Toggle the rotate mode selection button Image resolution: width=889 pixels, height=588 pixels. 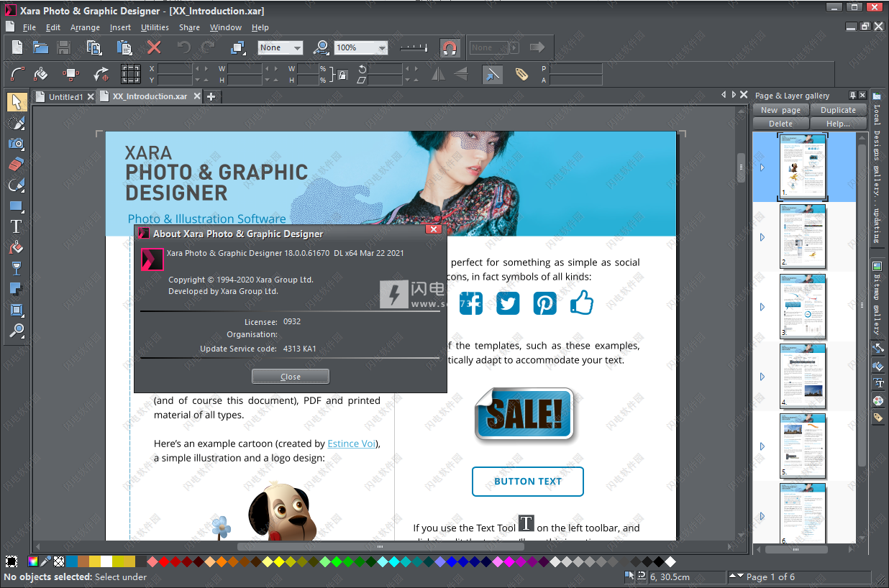[x=101, y=73]
